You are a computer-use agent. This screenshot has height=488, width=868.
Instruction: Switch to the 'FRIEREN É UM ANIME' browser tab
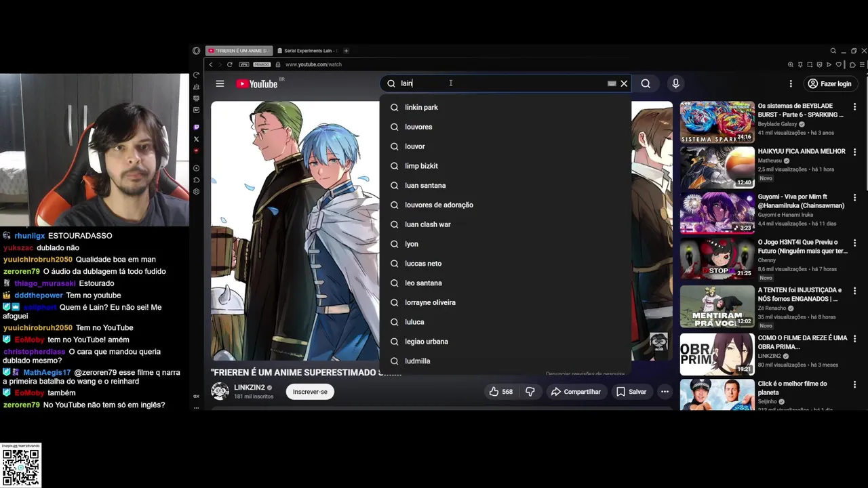[x=239, y=51]
